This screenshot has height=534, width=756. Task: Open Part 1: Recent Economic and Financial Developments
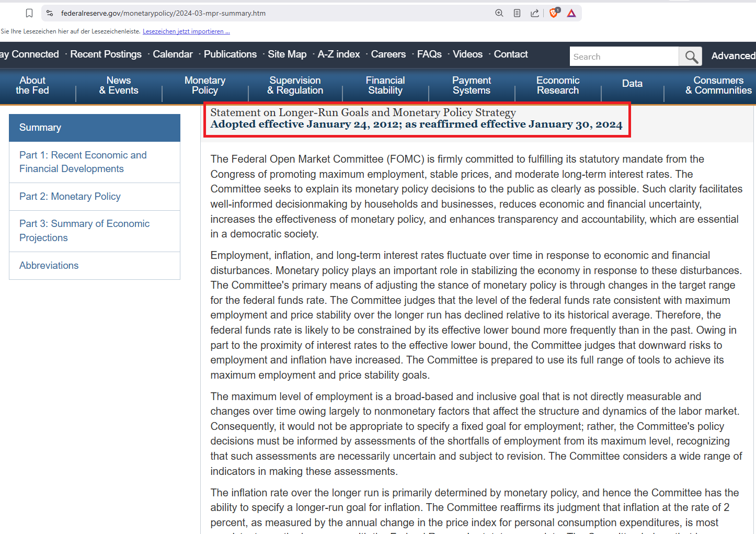(95, 162)
